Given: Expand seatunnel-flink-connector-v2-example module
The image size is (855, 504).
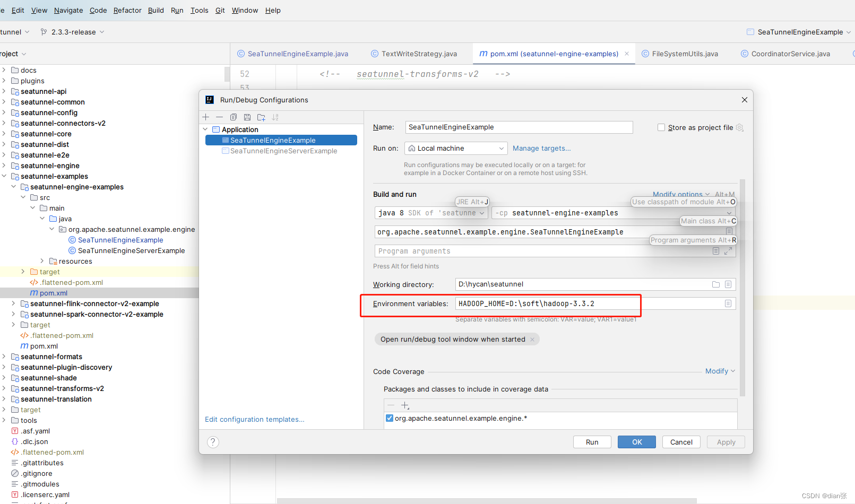Looking at the screenshot, I should click(x=13, y=303).
